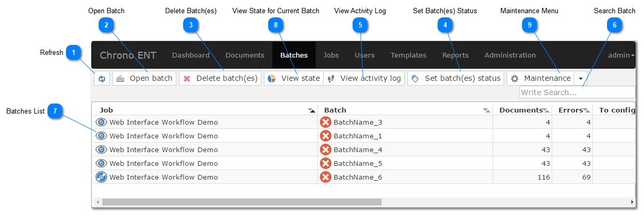Click the horizontal scrollbar thumb
Viewport: 644px width, 215px height.
[242, 202]
